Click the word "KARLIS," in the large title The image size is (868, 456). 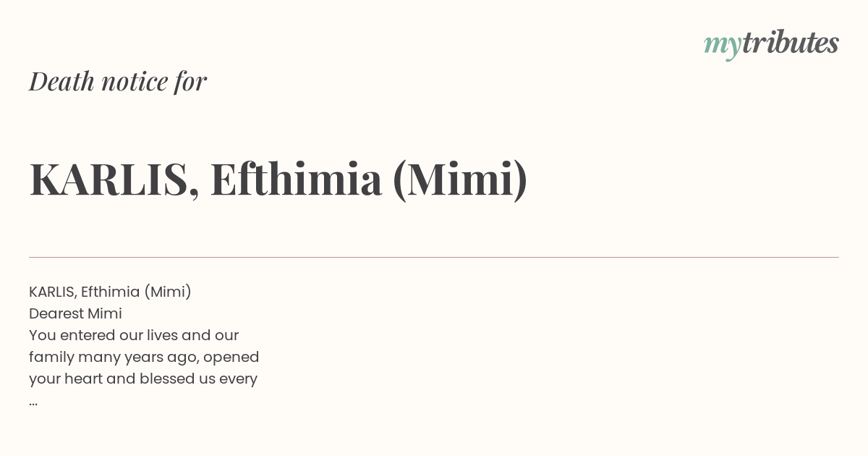tap(114, 180)
